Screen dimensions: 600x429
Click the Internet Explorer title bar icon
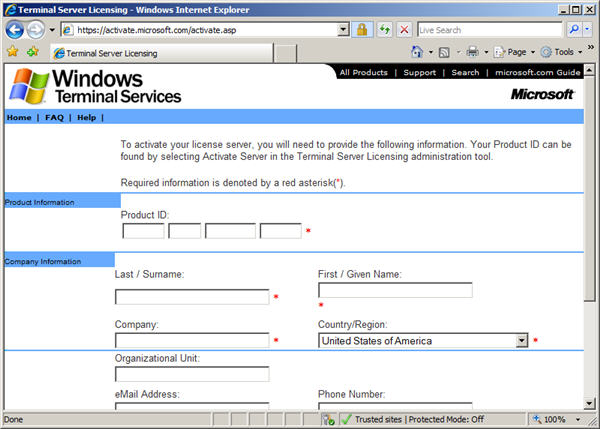[x=10, y=10]
